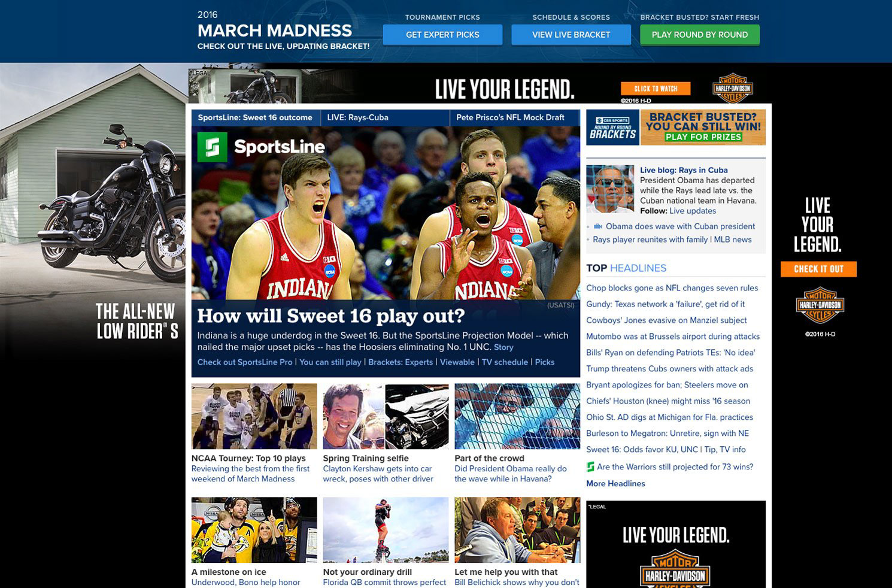Click Rays player reunites with family link
The image size is (892, 588).
coord(650,240)
